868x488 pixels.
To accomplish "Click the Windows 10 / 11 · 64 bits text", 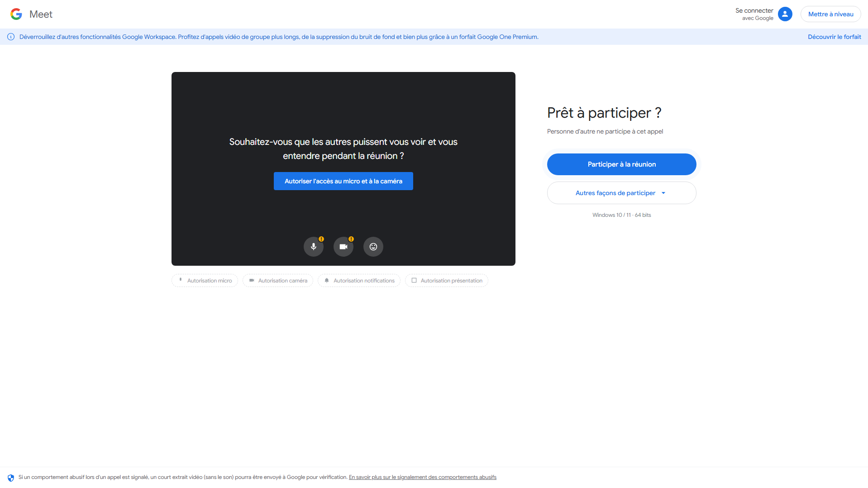I will point(621,215).
